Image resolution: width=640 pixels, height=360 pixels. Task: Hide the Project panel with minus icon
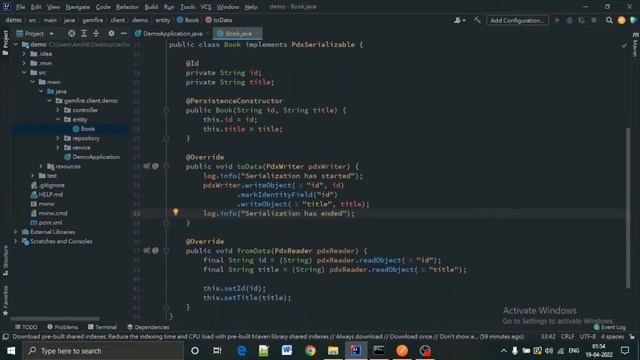[x=124, y=33]
